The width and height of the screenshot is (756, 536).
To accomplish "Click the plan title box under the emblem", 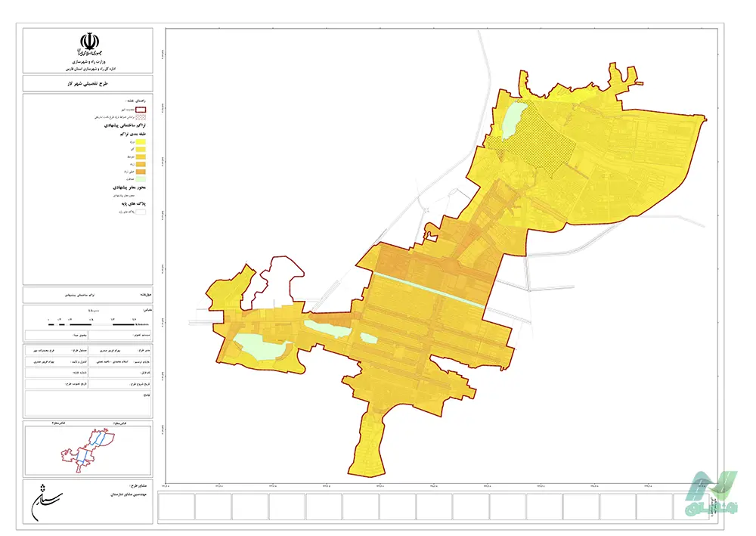I will click(88, 83).
